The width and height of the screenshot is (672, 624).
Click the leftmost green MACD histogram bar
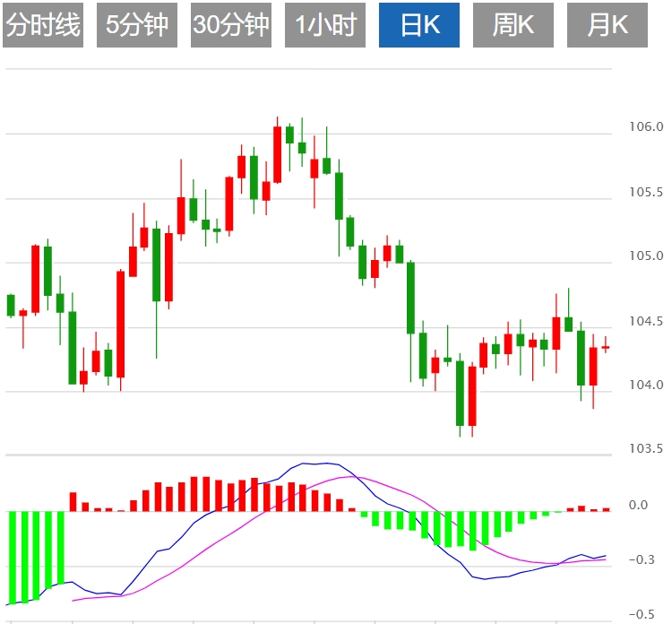13,556
